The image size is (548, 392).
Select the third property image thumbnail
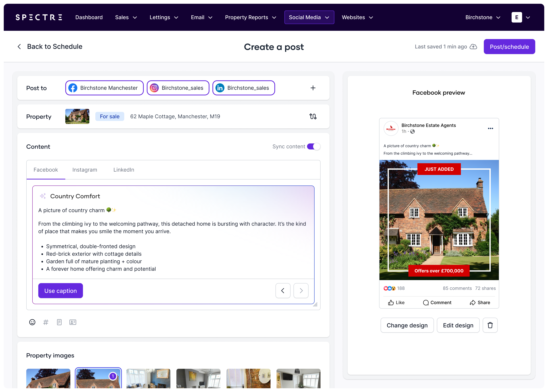(148, 378)
